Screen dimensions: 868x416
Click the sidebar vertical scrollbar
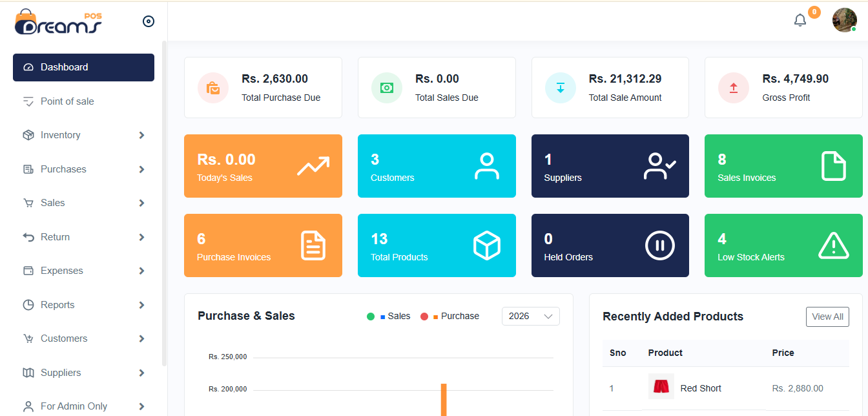pos(164,203)
